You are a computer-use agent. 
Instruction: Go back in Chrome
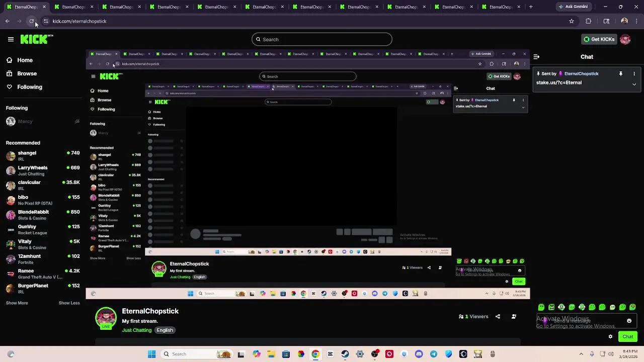[x=7, y=21]
